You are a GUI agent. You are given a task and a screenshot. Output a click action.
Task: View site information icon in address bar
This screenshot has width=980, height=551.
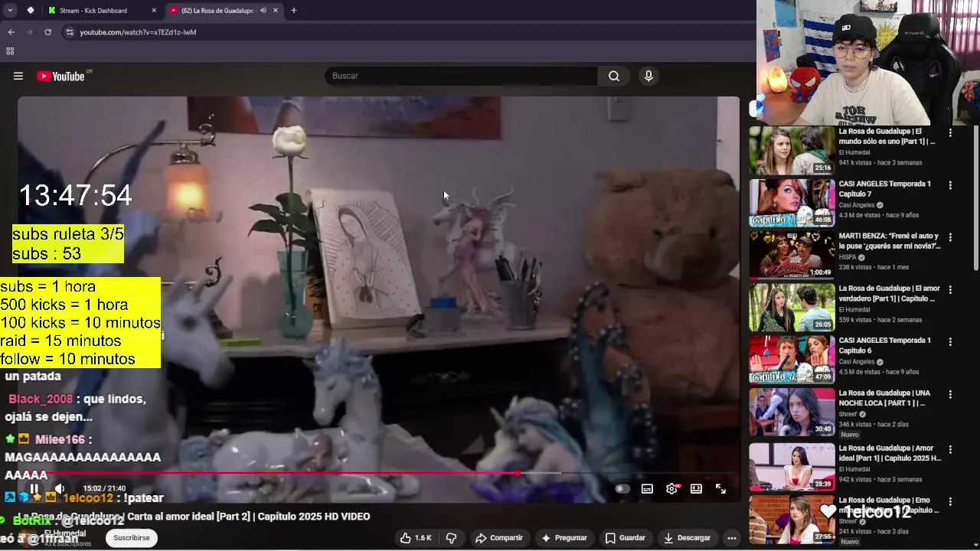point(70,32)
